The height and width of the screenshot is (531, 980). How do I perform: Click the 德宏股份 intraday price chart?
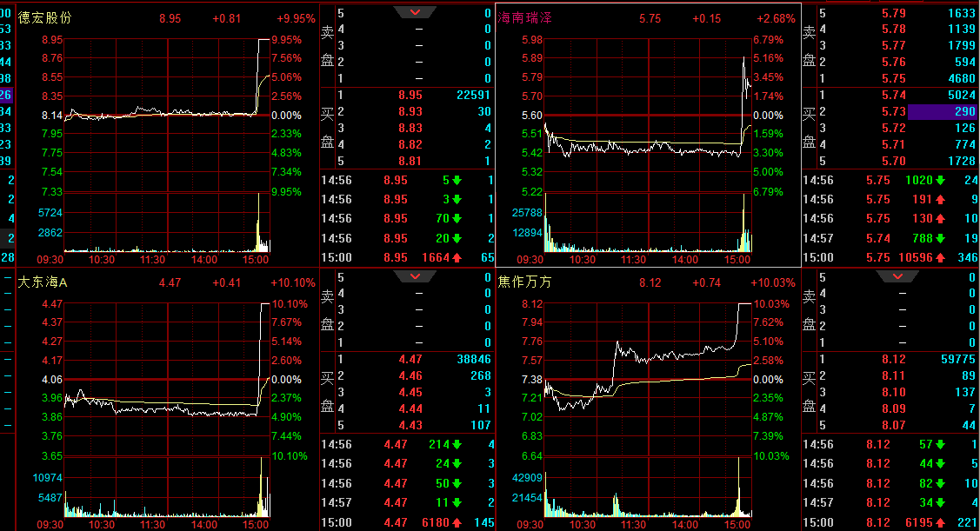167,116
